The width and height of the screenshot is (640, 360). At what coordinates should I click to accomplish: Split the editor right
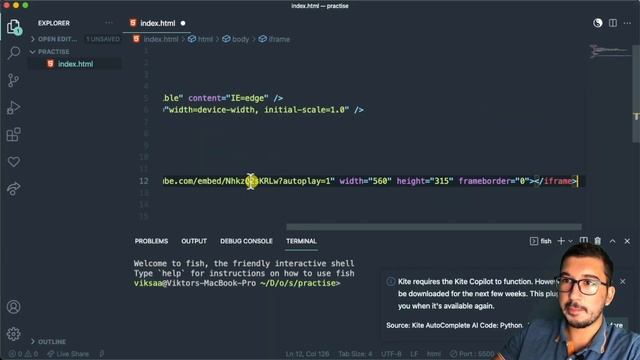tap(613, 23)
